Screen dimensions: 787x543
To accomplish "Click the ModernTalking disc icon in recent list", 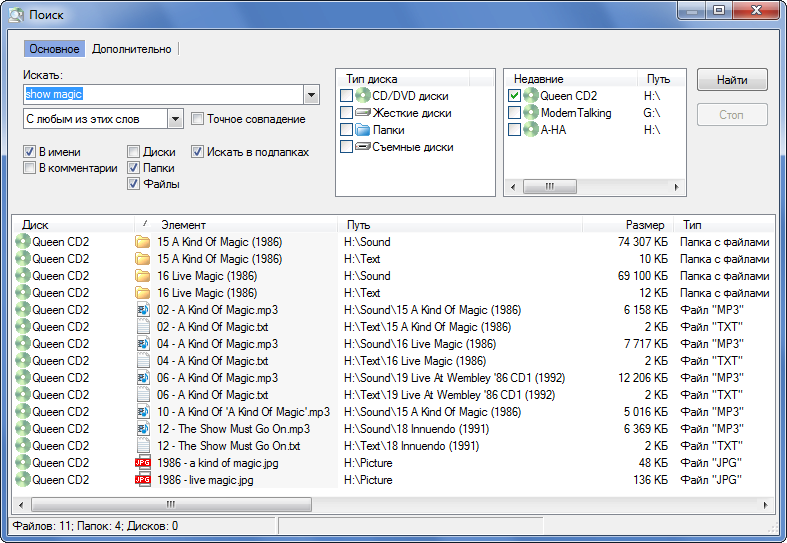I will [531, 113].
